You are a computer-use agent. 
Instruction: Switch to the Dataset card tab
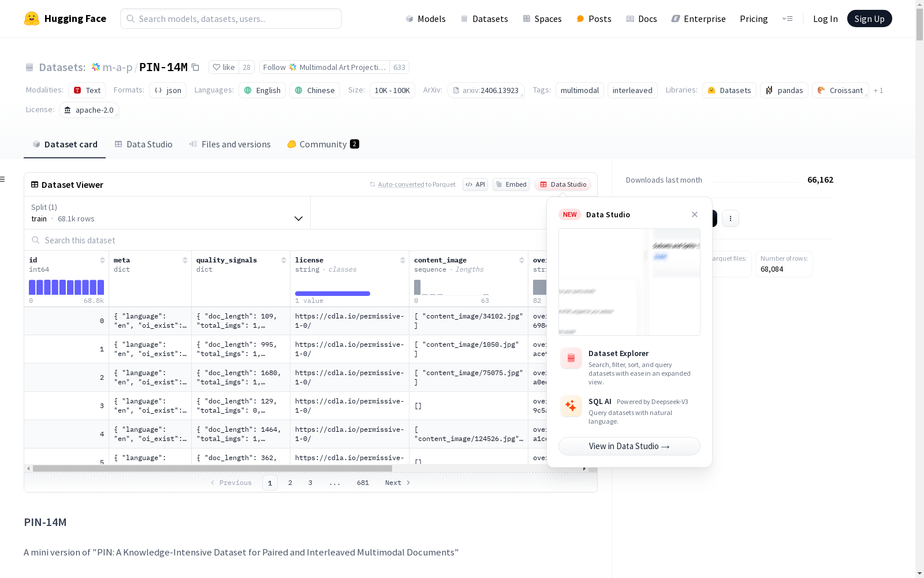click(65, 144)
